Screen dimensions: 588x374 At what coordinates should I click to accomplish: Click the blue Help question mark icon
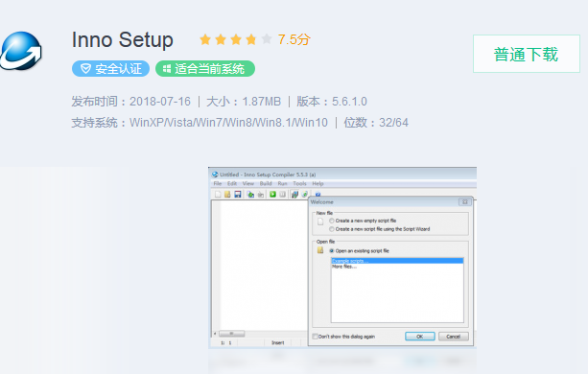[x=318, y=194]
